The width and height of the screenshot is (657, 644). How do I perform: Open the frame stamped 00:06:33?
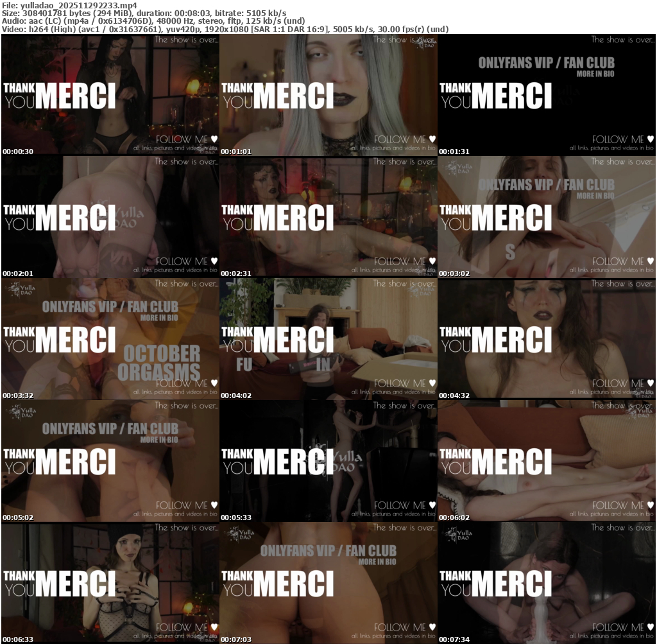pyautogui.click(x=110, y=583)
